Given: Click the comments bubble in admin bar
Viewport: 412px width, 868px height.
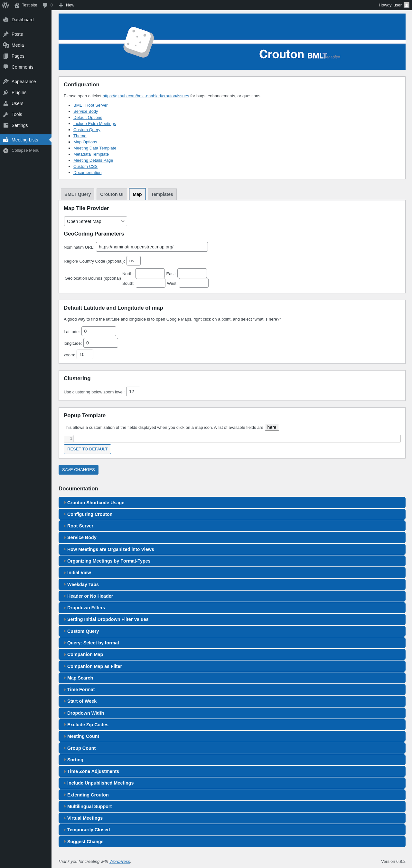Looking at the screenshot, I should coord(45,5).
